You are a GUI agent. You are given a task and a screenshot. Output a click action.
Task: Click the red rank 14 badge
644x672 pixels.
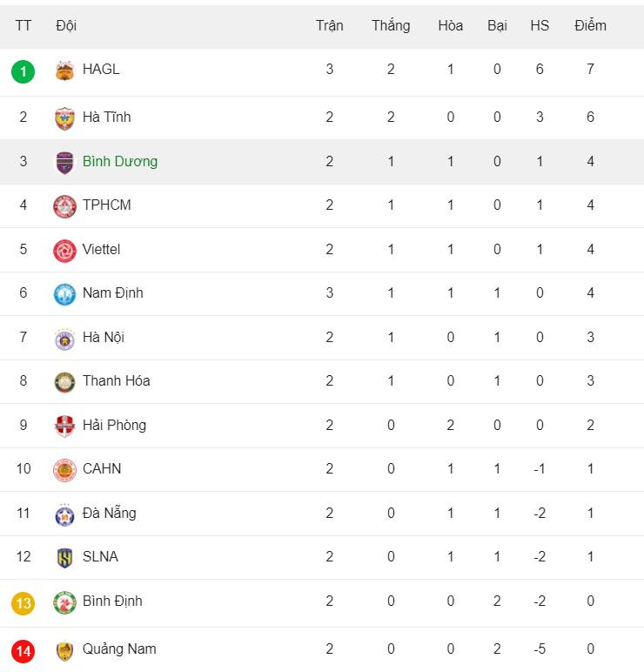click(x=23, y=649)
